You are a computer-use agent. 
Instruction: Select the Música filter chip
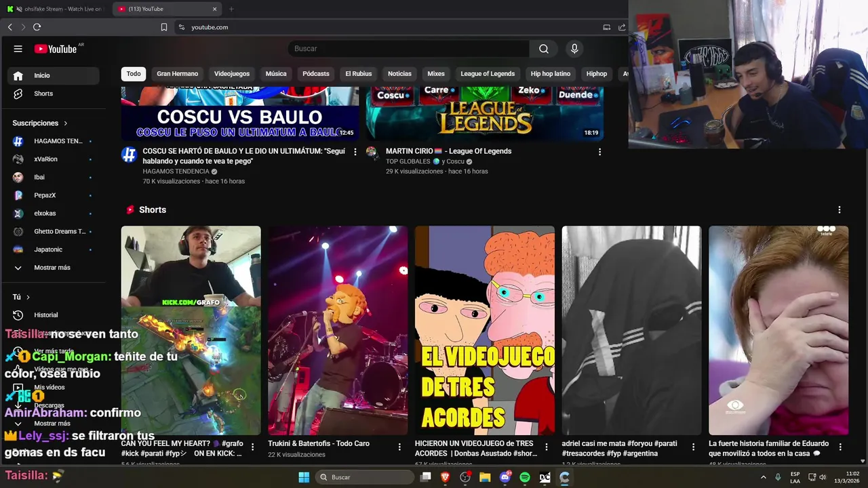(x=276, y=74)
